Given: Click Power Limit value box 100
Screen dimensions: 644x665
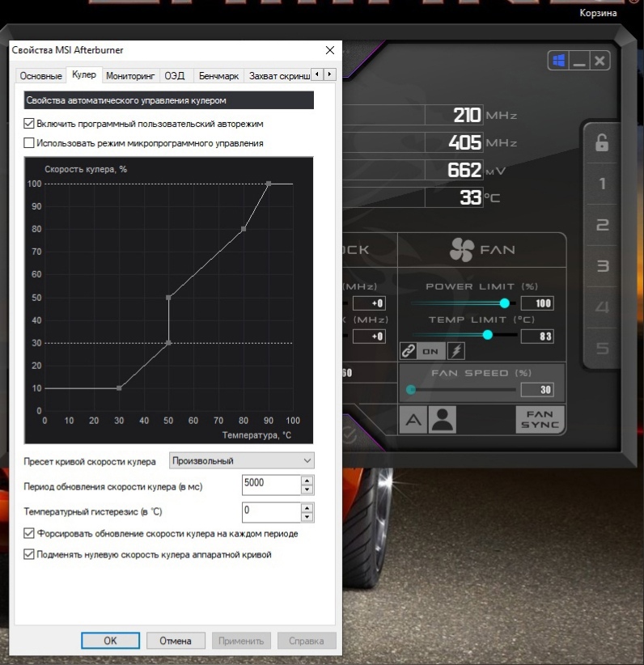Looking at the screenshot, I should point(537,303).
